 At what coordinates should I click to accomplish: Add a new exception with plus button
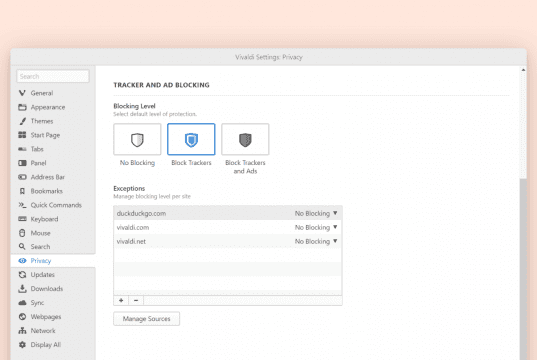[121, 300]
